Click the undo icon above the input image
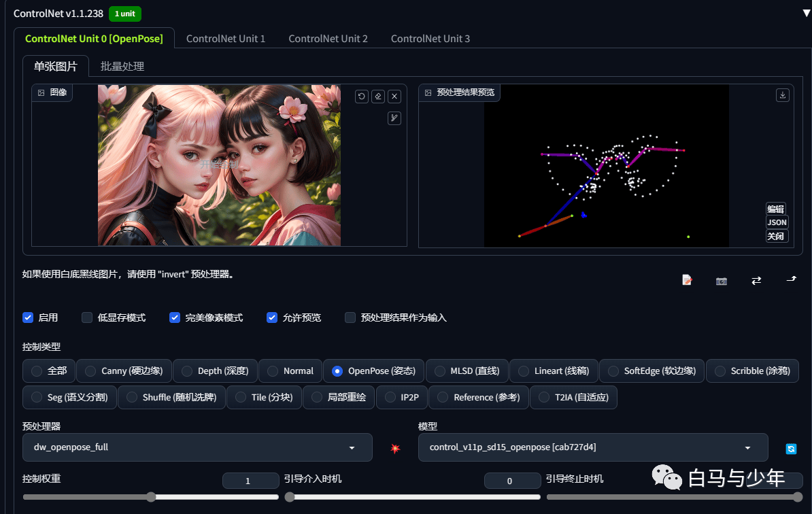 [x=362, y=97]
